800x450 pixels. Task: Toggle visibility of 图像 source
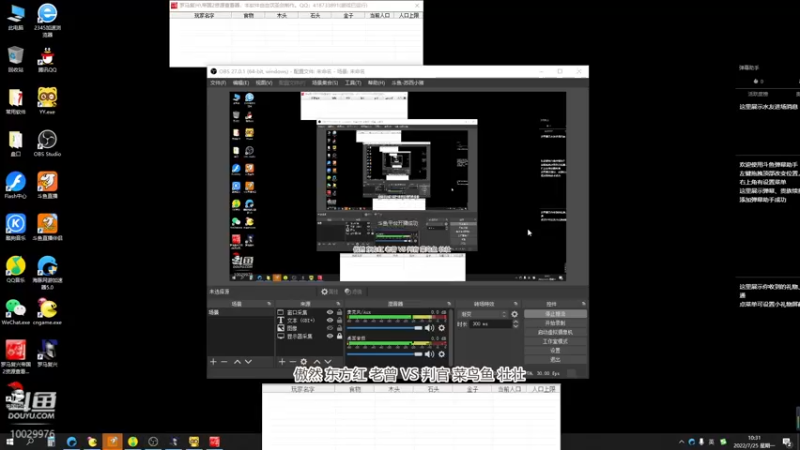[x=330, y=328]
